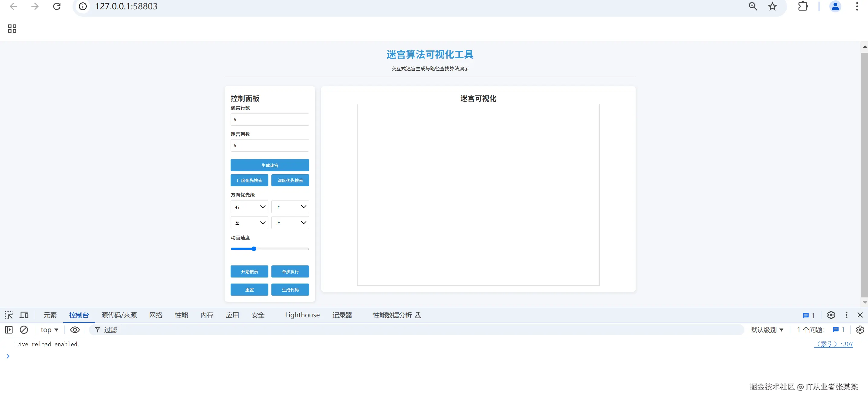Viewport: 868px width, 401px height.
Task: Click the 单步执行 button
Action: pos(290,272)
